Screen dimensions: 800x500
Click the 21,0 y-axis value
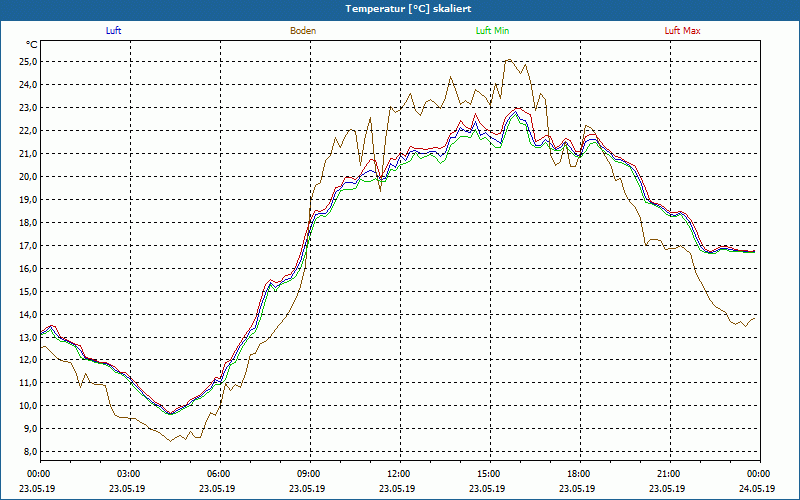tap(29, 154)
